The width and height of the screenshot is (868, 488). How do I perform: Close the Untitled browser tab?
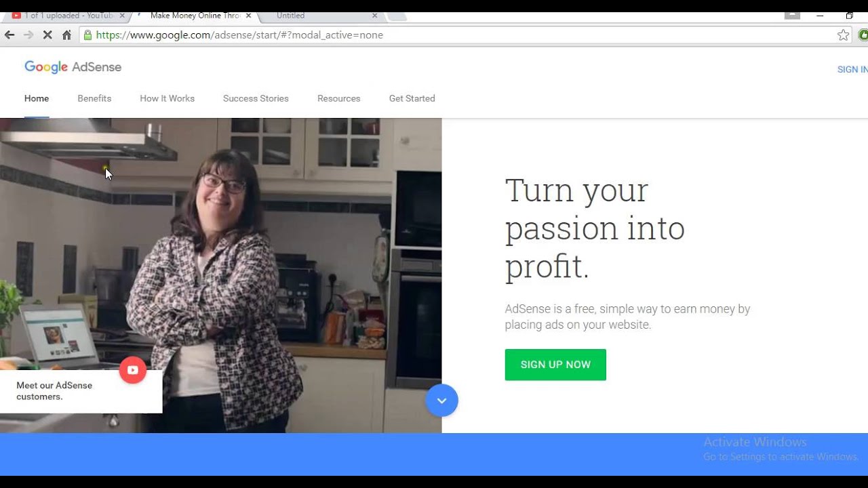375,16
